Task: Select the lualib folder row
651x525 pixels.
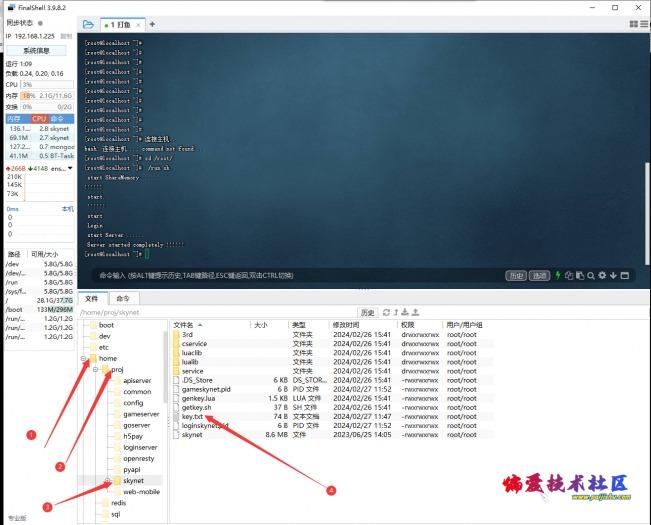Action: pos(332,361)
